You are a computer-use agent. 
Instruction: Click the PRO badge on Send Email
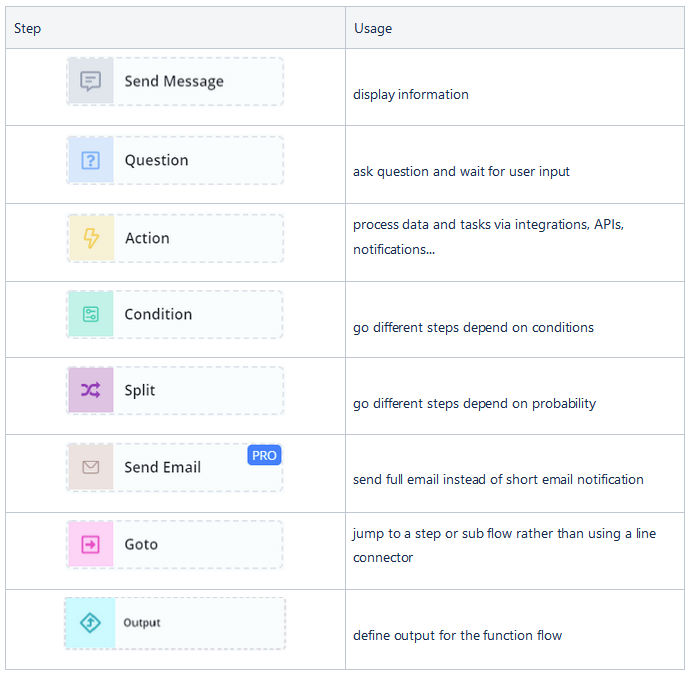point(264,455)
